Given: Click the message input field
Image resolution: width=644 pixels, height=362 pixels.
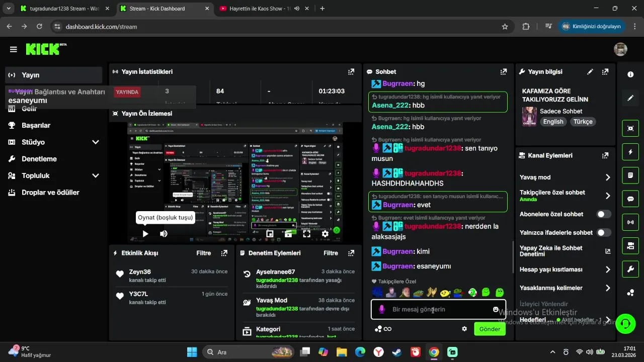Looking at the screenshot, I should [438, 309].
